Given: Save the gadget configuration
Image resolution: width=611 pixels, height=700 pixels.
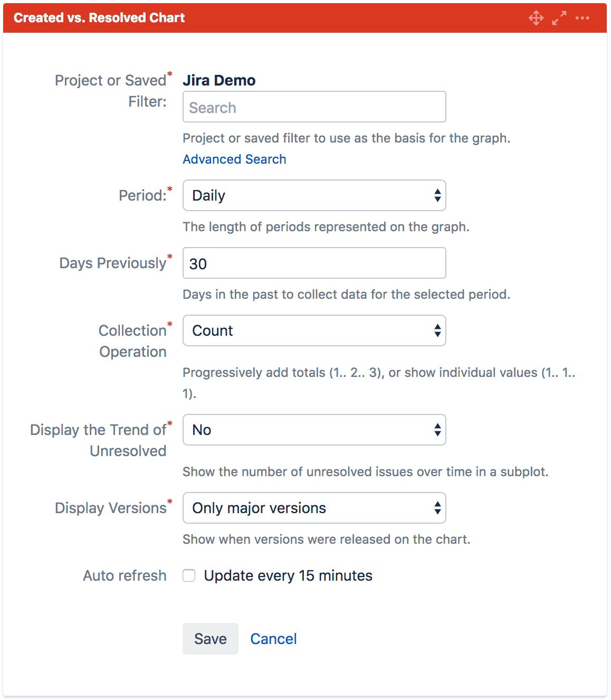Looking at the screenshot, I should pos(211,639).
